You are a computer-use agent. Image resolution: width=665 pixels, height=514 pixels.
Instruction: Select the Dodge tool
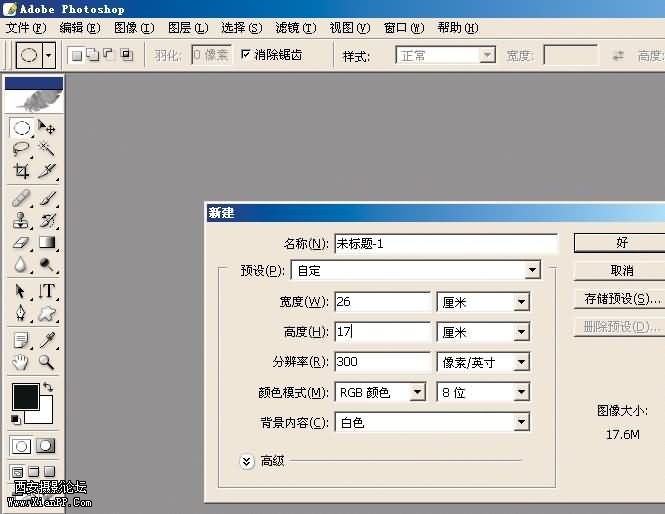coord(46,265)
